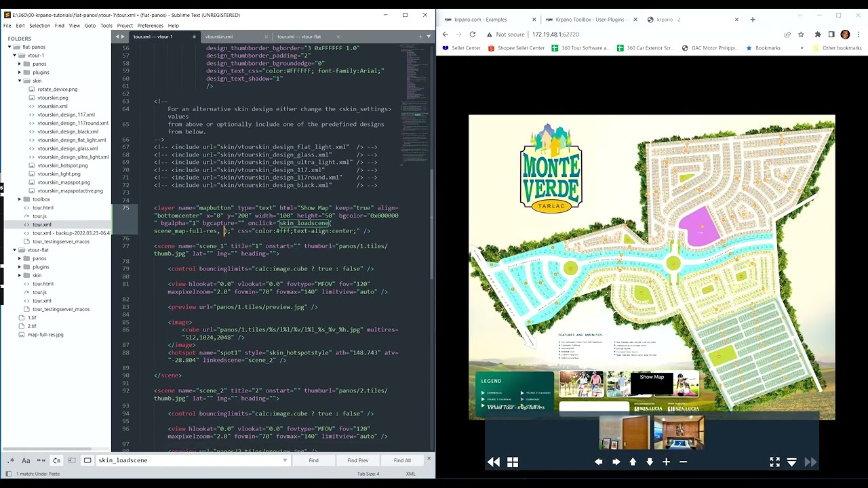The width and height of the screenshot is (868, 488).
Task: Select the scene 1 door thumbnail
Action: coord(624,434)
